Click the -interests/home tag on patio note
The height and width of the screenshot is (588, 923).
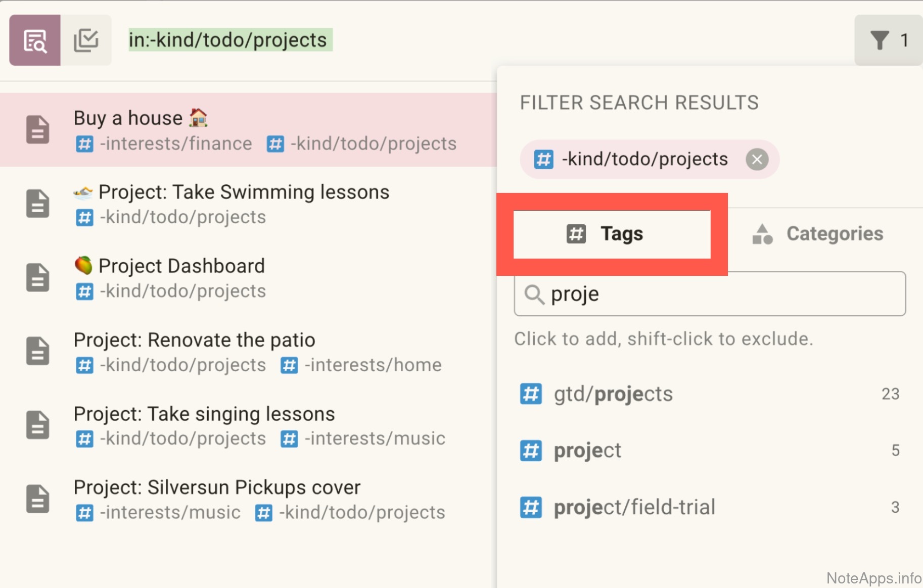[373, 365]
